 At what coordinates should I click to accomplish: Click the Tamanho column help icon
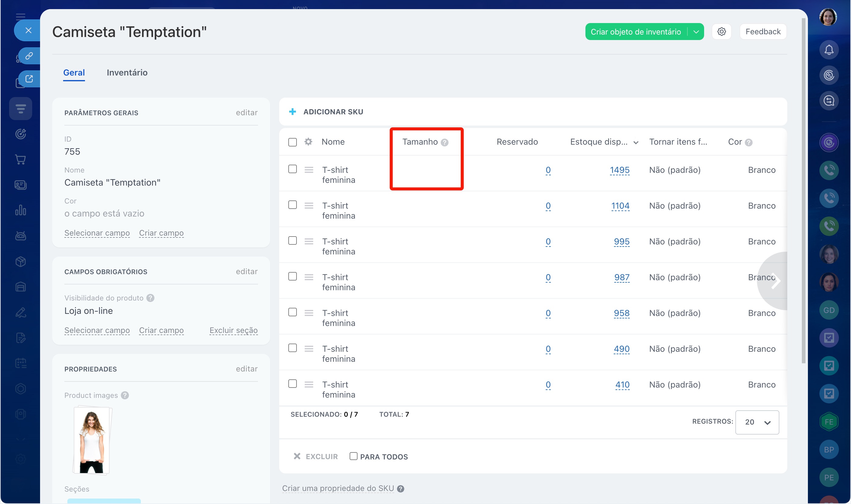445,142
